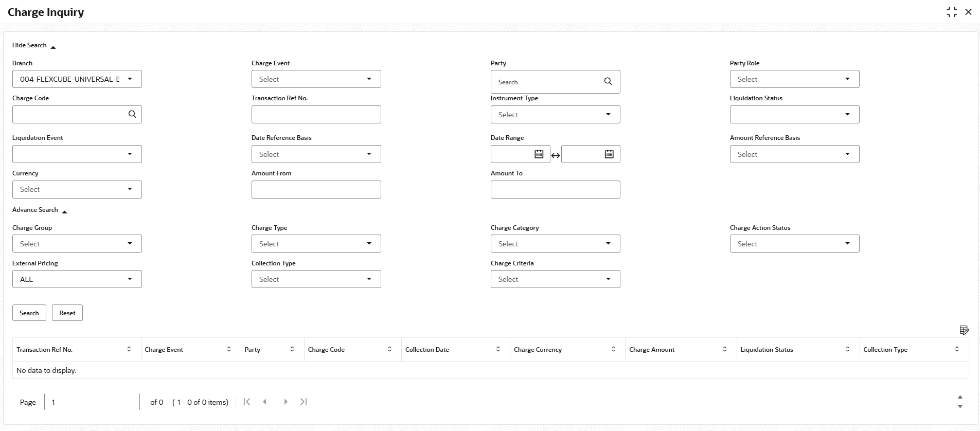Image resolution: width=980 pixels, height=431 pixels.
Task: Click the table column settings icon
Action: [x=964, y=330]
